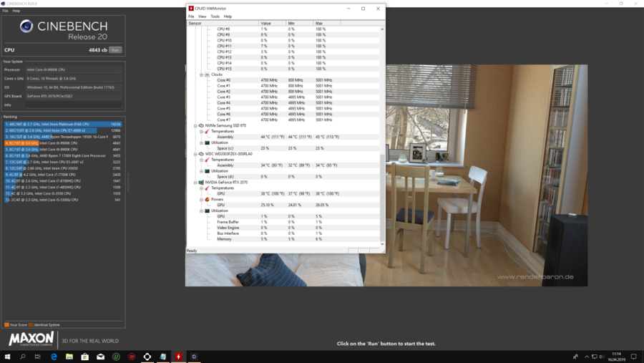Click the Run button beside CPU score
The image size is (644, 363).
(115, 50)
